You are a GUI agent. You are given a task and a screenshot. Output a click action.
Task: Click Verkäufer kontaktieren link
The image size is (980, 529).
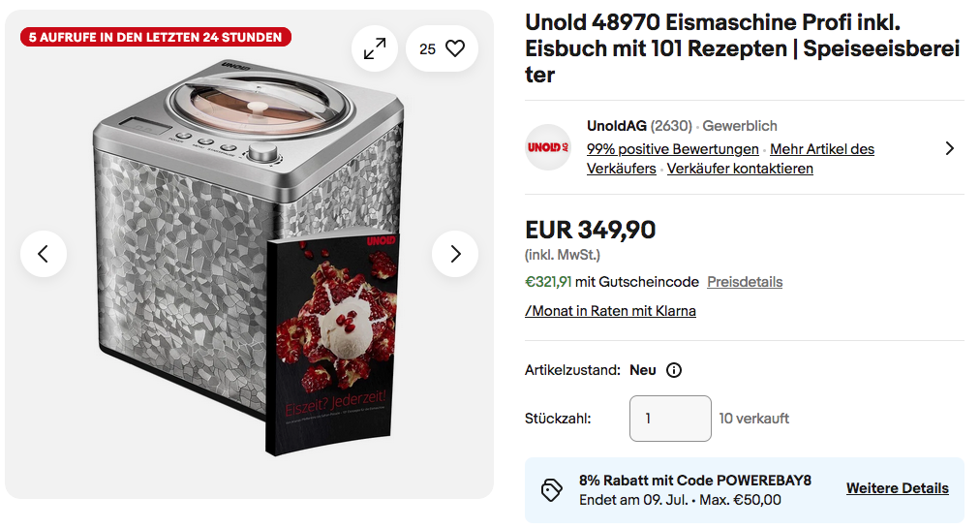[x=740, y=169]
